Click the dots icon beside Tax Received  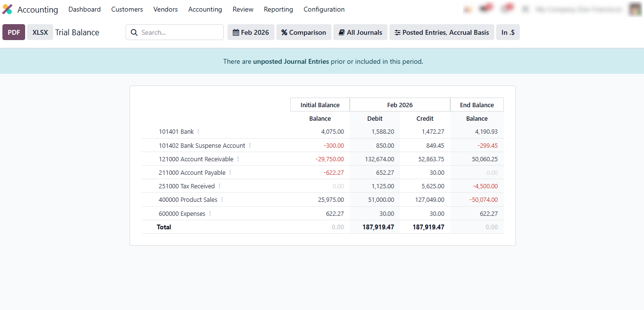pos(219,186)
